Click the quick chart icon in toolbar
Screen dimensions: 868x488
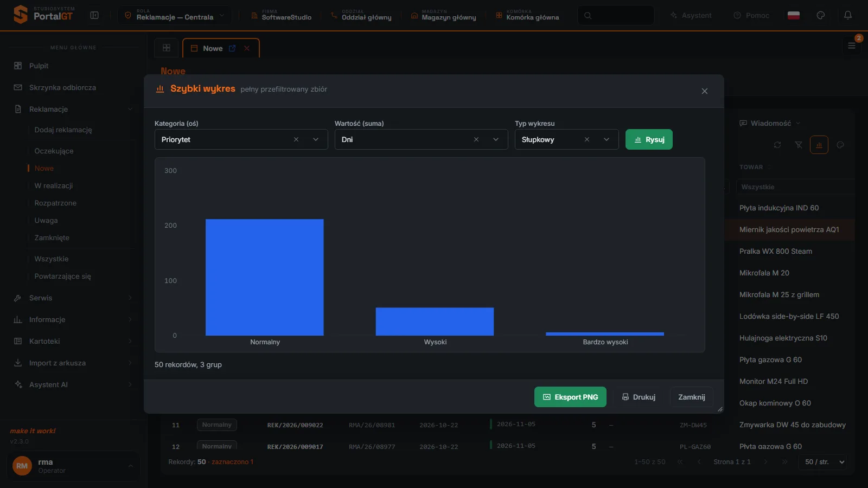819,145
